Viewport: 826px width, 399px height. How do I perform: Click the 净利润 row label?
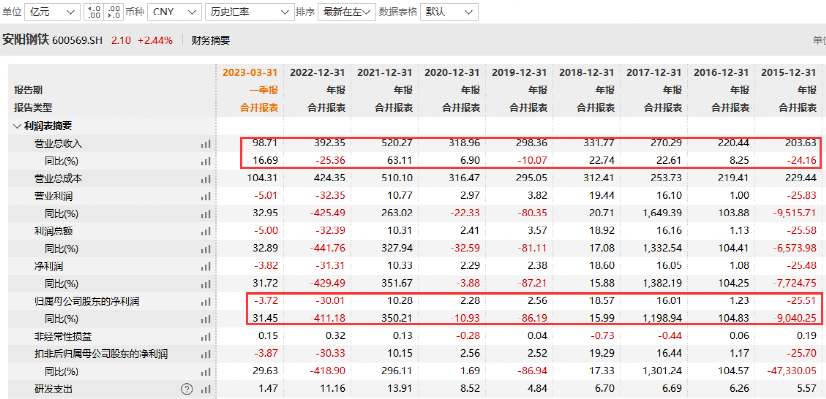click(49, 267)
